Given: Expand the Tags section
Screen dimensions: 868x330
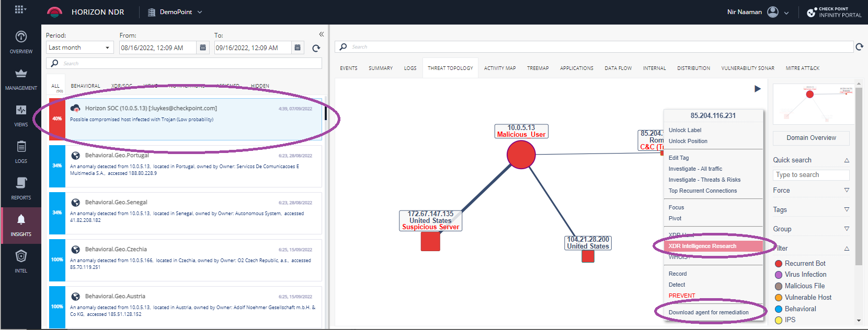Looking at the screenshot, I should pos(846,210).
